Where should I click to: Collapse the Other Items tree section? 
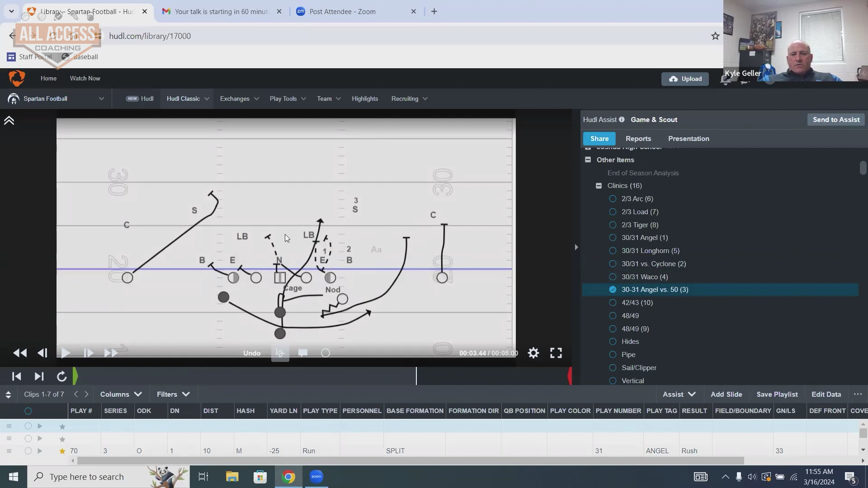[x=588, y=160]
